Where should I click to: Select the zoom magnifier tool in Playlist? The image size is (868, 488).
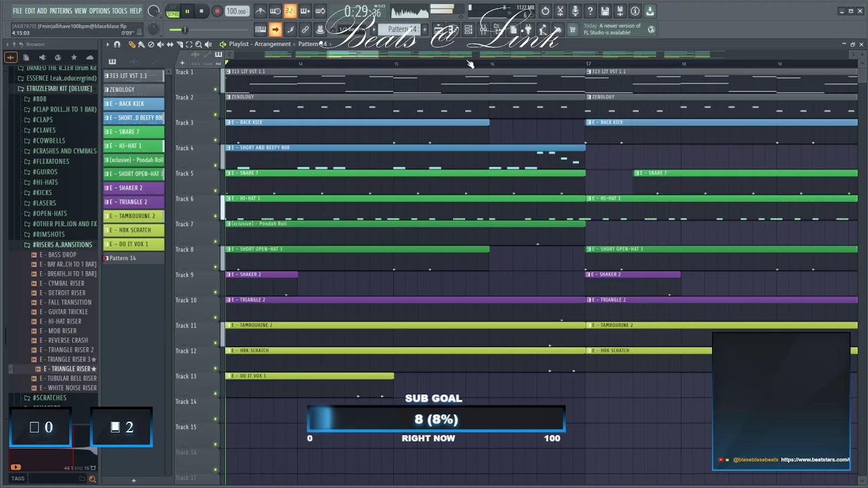coord(198,44)
